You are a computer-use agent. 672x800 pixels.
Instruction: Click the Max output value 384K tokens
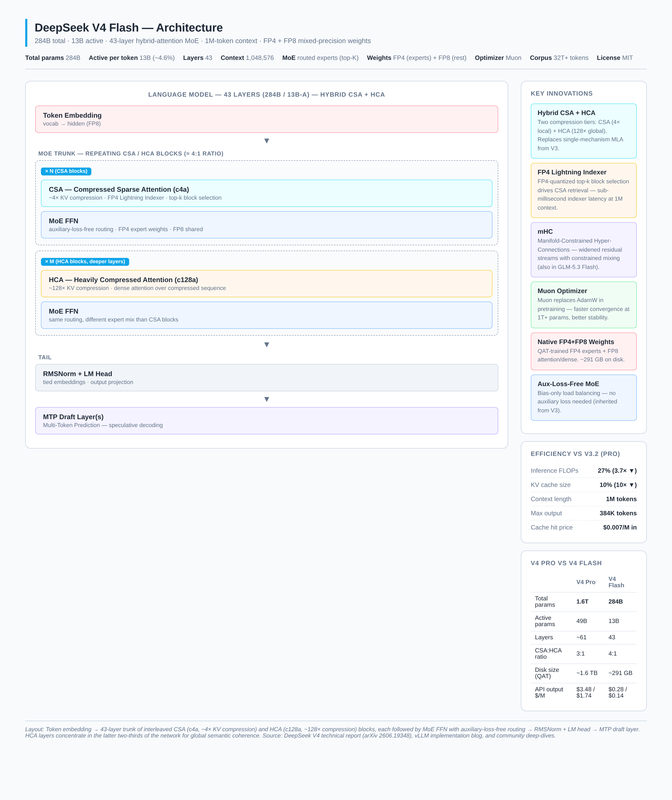tap(618, 513)
